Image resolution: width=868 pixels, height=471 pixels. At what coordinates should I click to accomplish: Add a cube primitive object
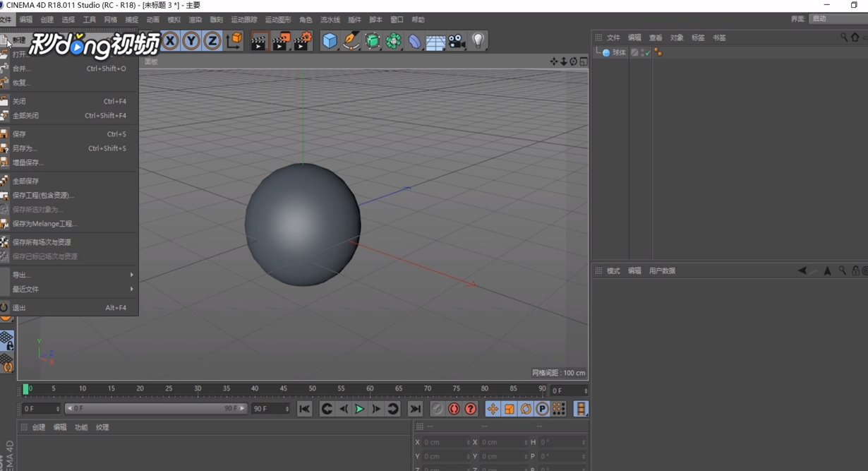click(330, 41)
